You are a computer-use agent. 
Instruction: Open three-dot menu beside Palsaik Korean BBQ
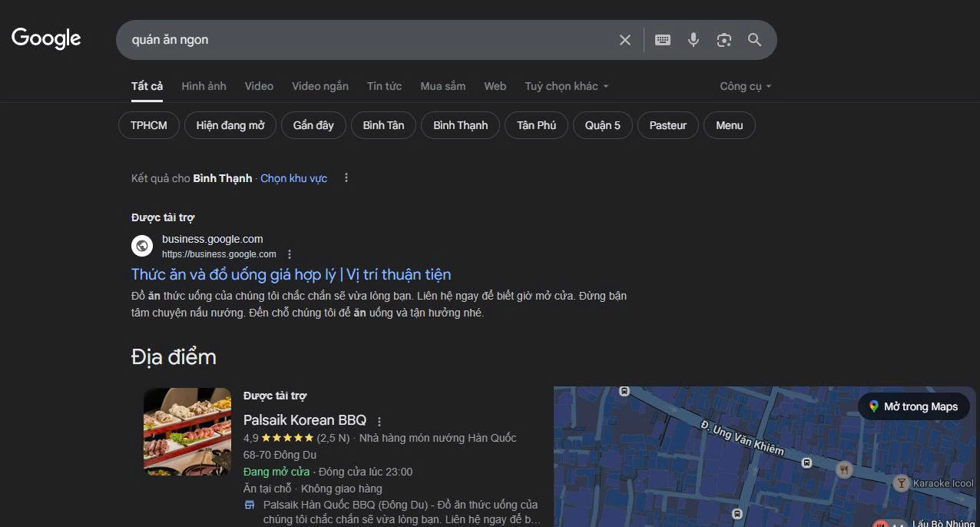(379, 421)
